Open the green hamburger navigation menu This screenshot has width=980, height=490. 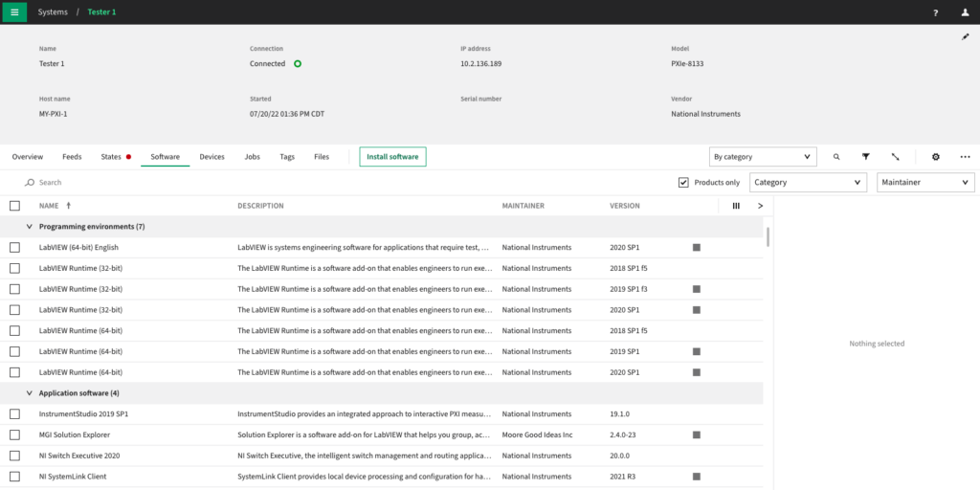click(x=14, y=11)
